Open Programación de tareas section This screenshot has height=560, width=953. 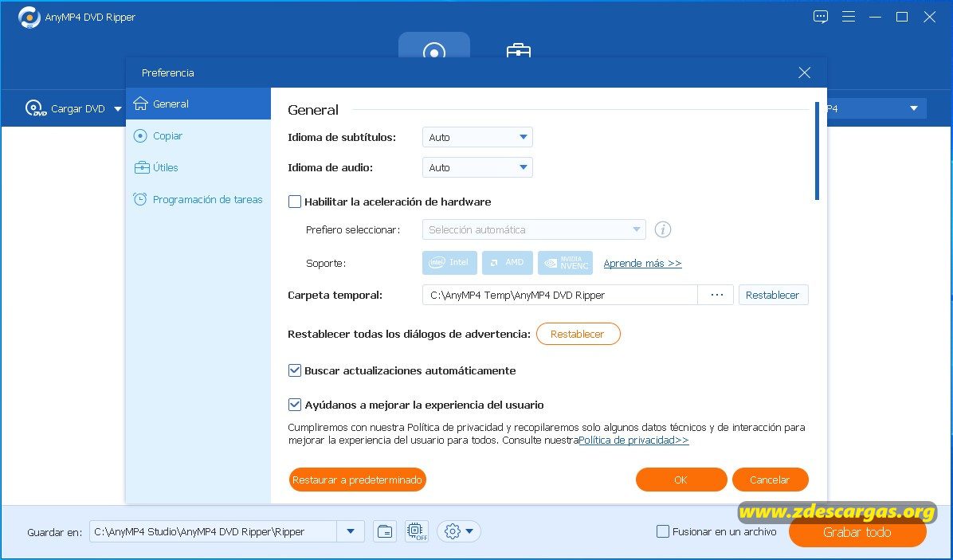[198, 199]
